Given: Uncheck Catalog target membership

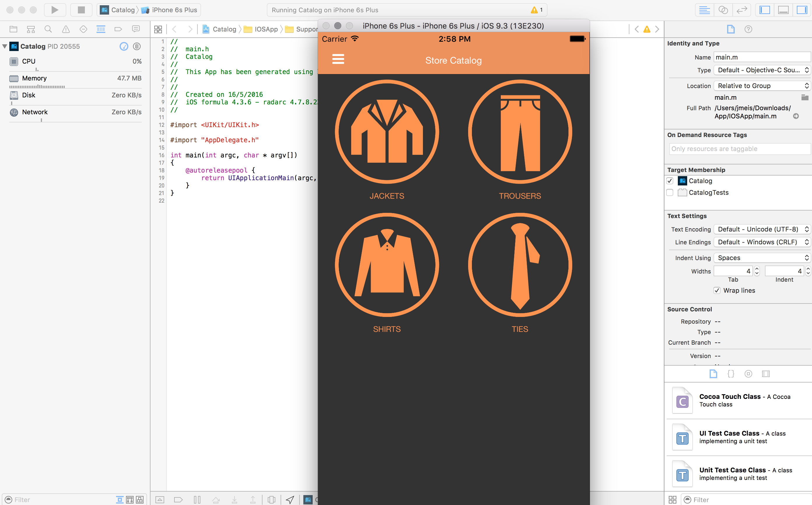Looking at the screenshot, I should (670, 181).
